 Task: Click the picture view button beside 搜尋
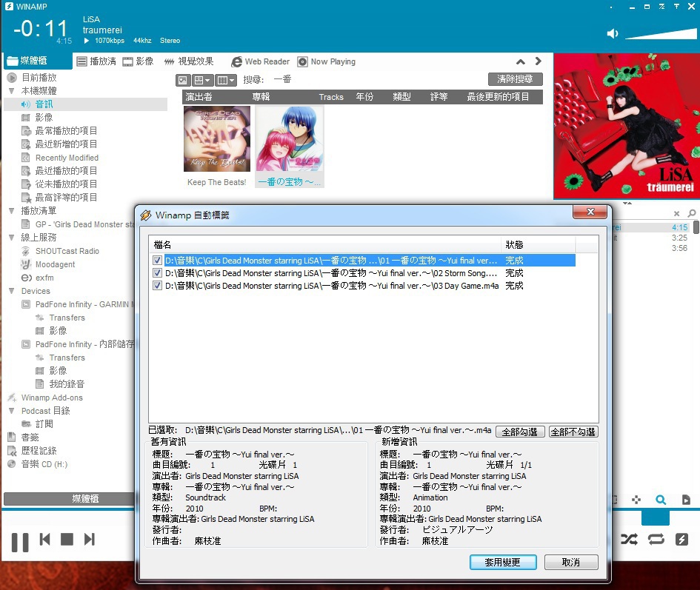click(182, 81)
